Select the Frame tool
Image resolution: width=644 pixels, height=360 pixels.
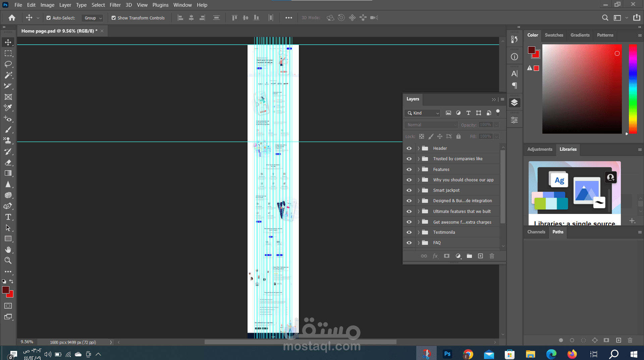(8, 97)
